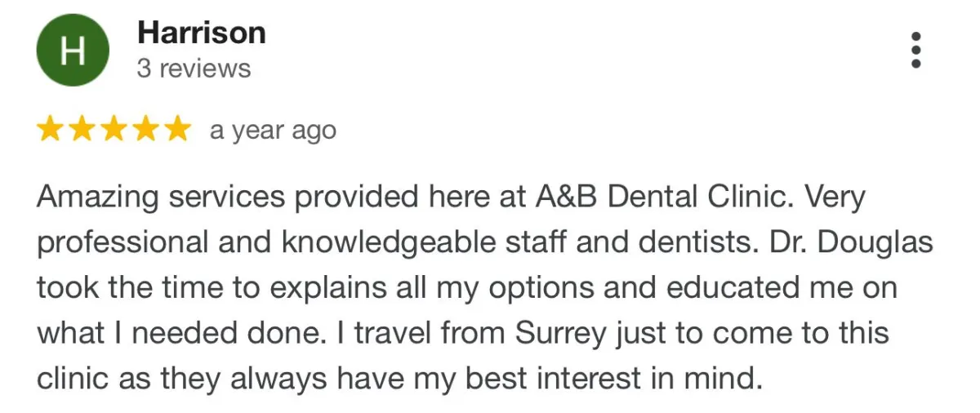Click the fourth yellow rating star
The width and height of the screenshot is (980, 413).
[144, 129]
